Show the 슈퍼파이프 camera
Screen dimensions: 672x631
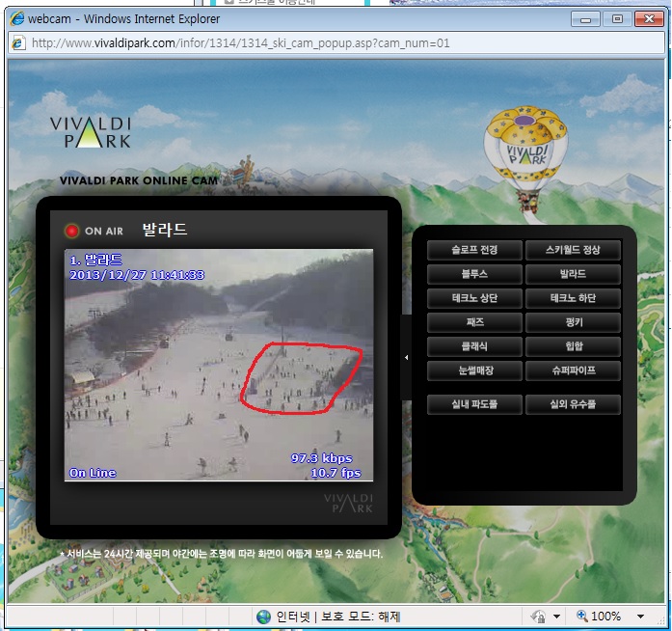coord(573,370)
